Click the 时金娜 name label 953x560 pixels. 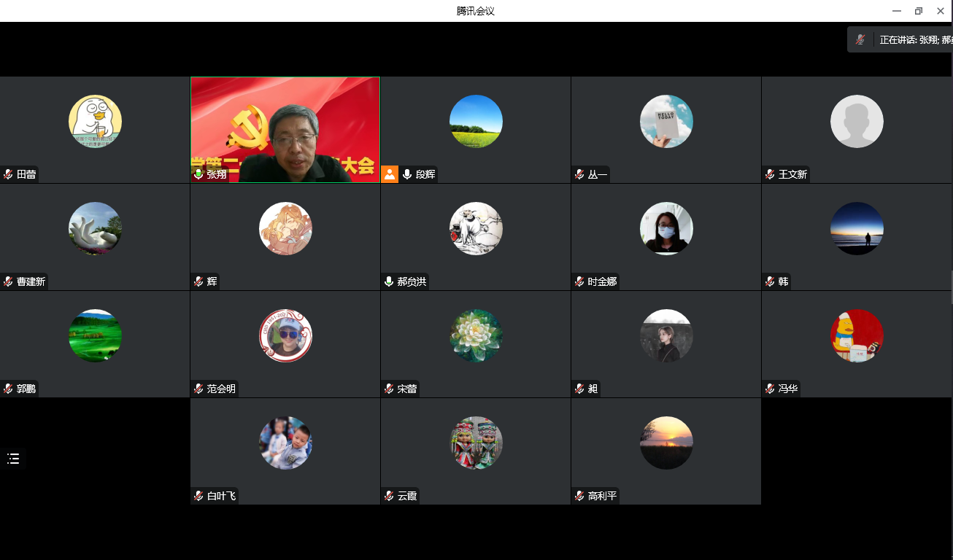602,281
